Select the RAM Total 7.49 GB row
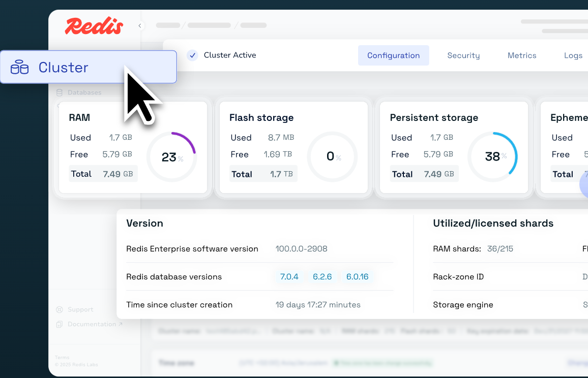 tap(103, 174)
